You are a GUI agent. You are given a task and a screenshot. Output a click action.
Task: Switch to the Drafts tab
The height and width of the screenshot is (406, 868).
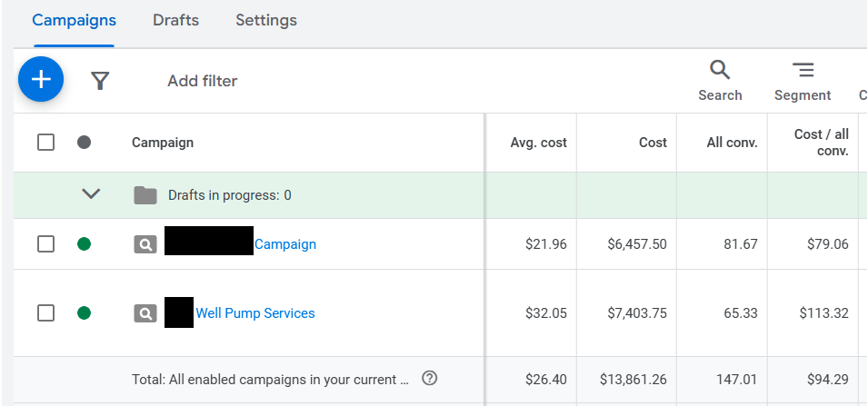(175, 20)
